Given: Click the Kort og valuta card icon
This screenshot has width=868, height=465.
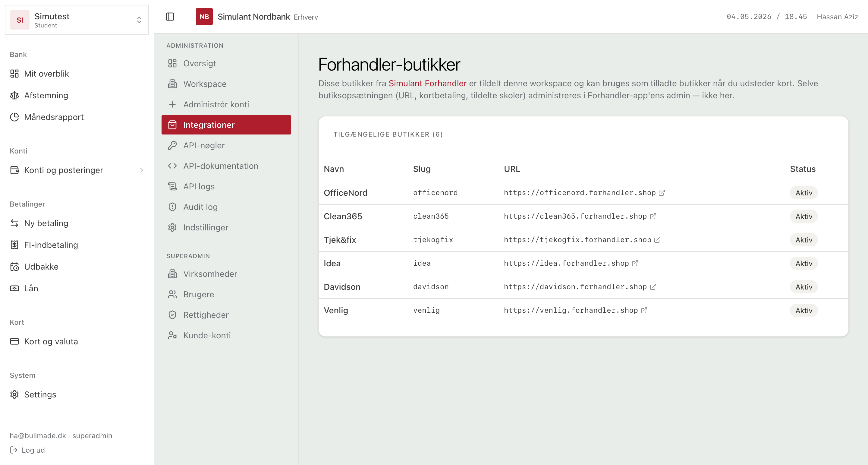Looking at the screenshot, I should 14,341.
